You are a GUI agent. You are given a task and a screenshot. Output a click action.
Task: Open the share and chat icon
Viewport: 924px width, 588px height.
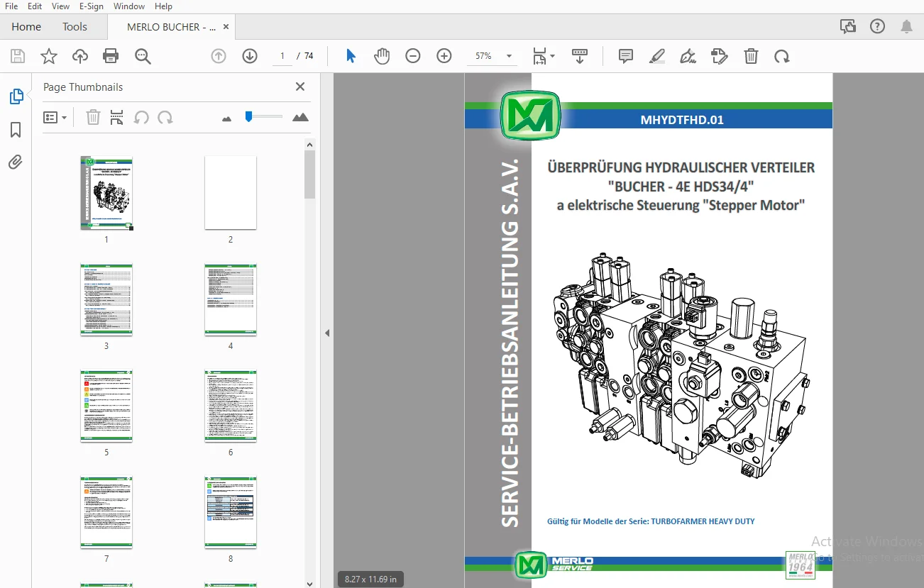pos(847,27)
